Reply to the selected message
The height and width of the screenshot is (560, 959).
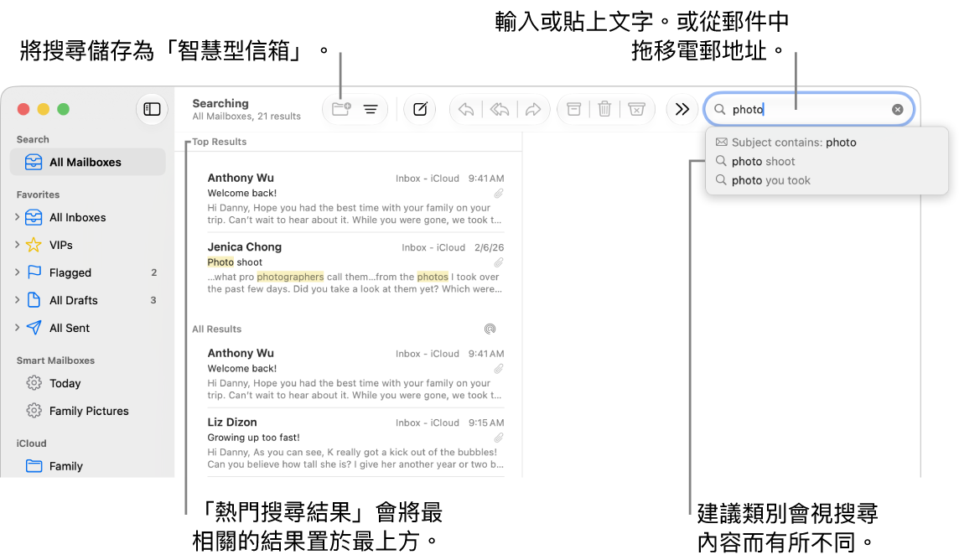click(466, 110)
